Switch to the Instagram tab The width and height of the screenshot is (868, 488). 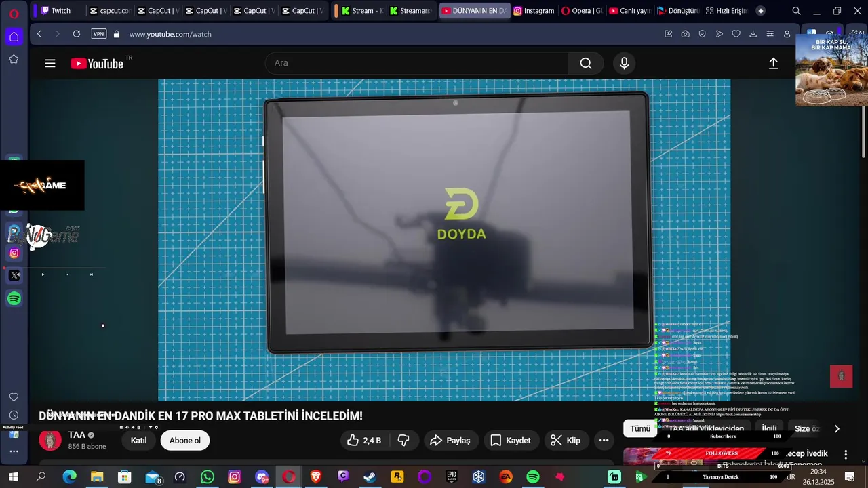[x=534, y=11]
